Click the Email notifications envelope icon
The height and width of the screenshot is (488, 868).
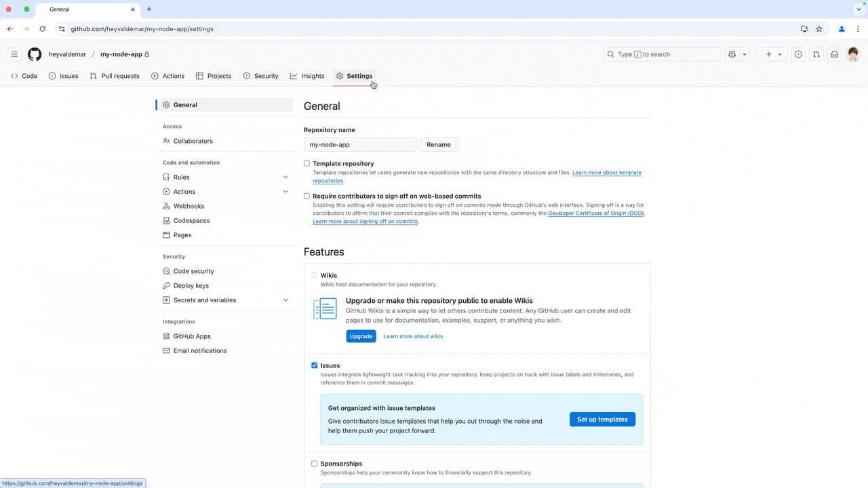point(167,350)
